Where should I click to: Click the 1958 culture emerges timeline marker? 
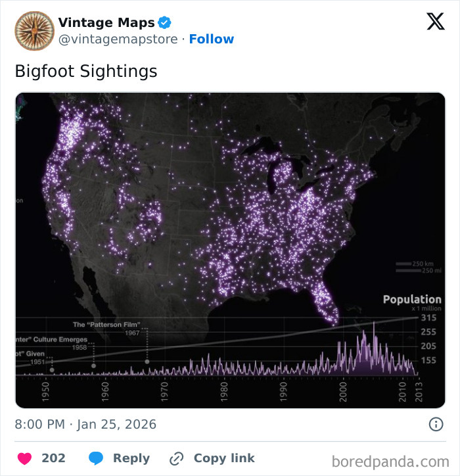94,366
